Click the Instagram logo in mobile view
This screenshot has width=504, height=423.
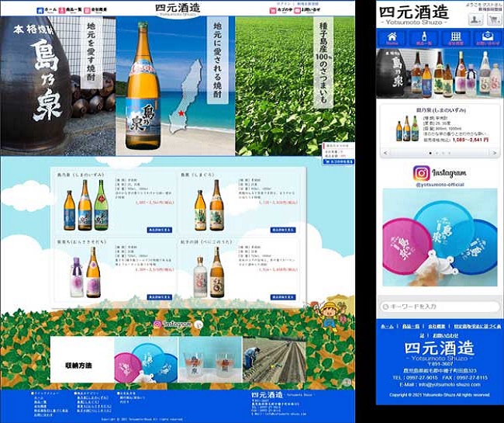coord(439,173)
